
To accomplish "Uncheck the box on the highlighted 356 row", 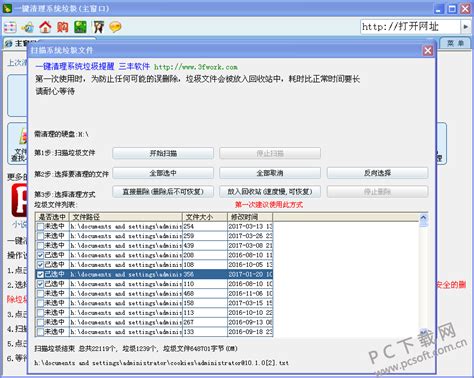I will [40, 274].
